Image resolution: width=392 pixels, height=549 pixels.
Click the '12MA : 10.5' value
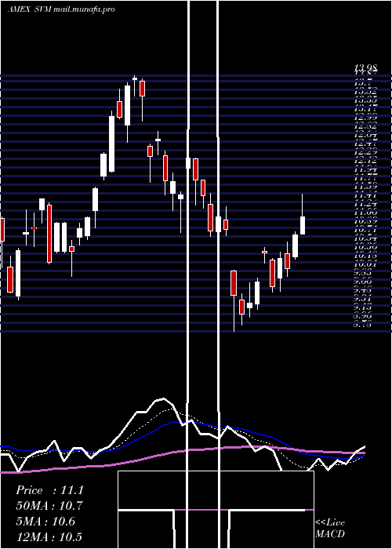pyautogui.click(x=49, y=536)
